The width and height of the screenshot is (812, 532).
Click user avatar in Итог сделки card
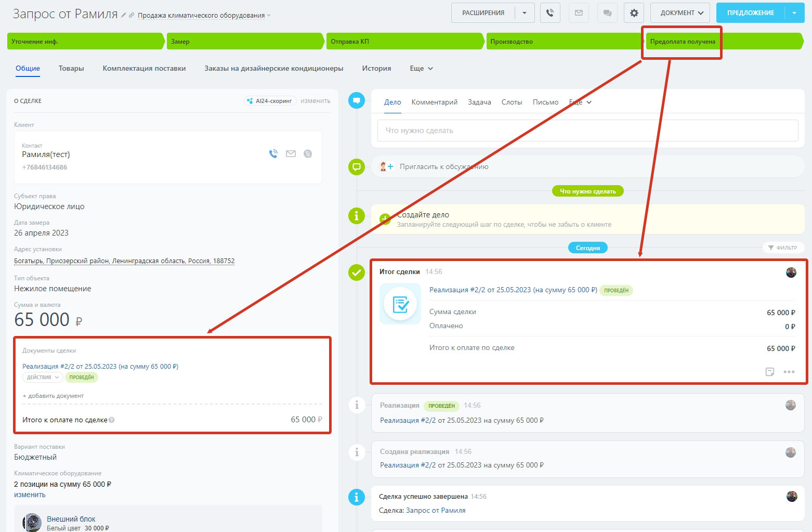point(791,273)
